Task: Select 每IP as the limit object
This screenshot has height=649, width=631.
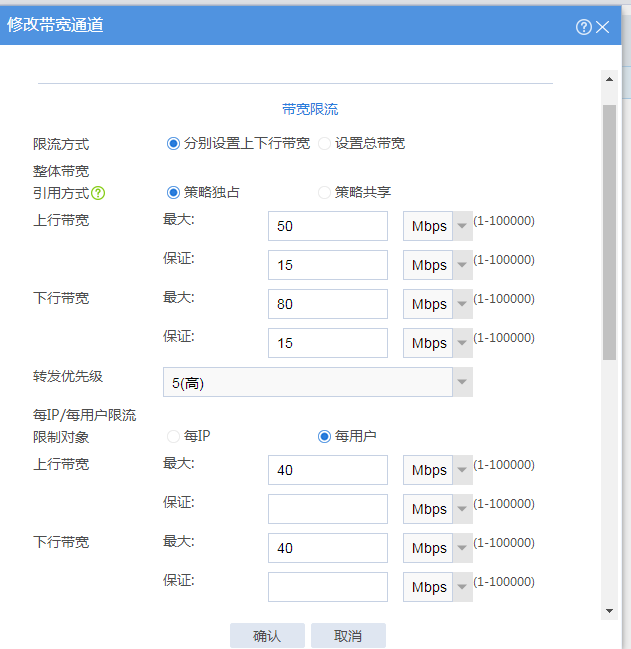Action: 173,436
